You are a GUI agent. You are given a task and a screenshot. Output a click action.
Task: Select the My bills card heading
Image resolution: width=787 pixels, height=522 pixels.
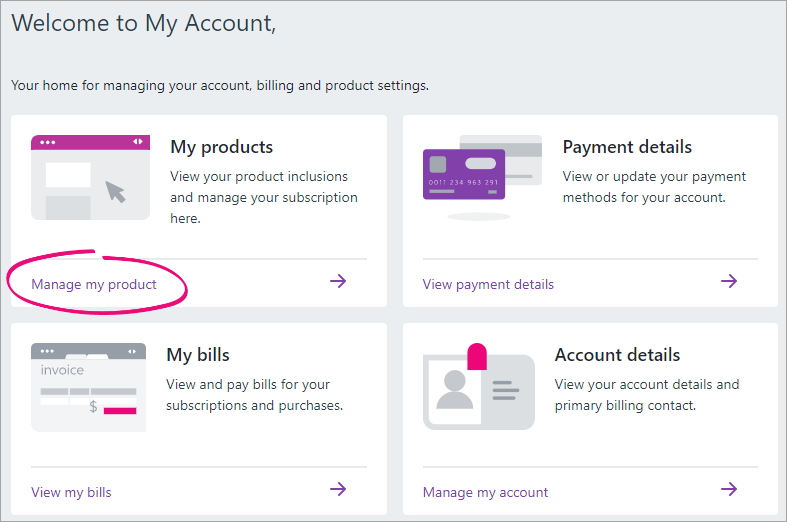point(198,355)
